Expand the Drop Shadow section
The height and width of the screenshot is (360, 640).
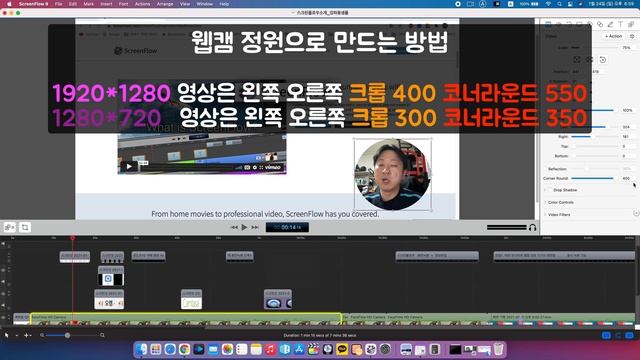(x=545, y=190)
